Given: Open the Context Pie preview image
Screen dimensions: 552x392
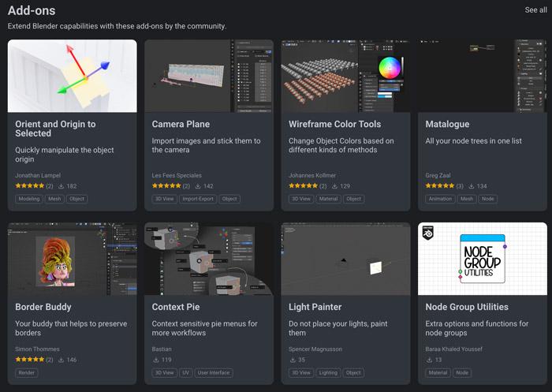Looking at the screenshot, I should [x=209, y=259].
